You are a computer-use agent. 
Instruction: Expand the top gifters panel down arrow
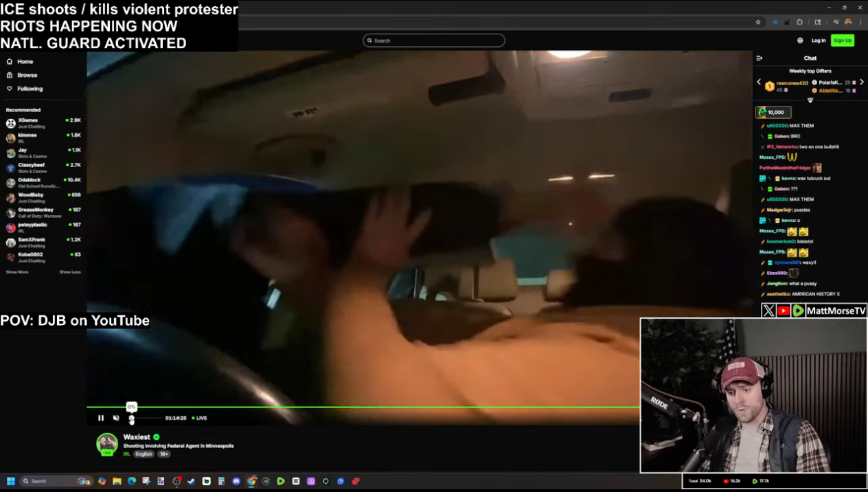coord(810,100)
